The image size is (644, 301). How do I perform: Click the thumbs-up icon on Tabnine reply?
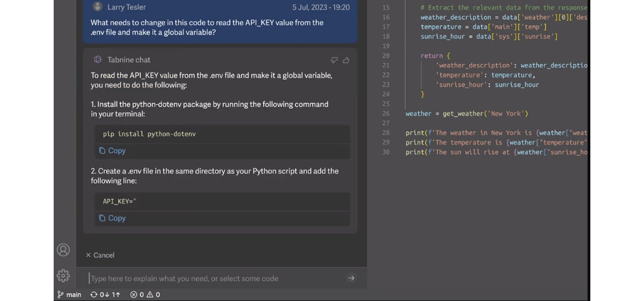pos(346,60)
